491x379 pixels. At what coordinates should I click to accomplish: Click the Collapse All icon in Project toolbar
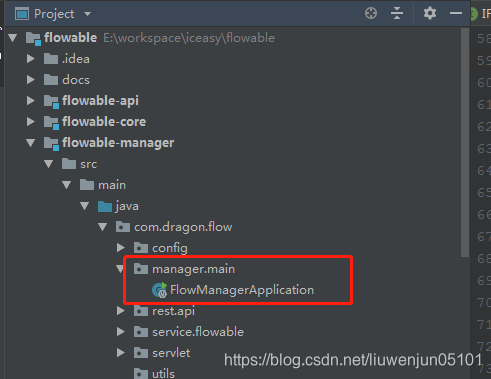397,13
